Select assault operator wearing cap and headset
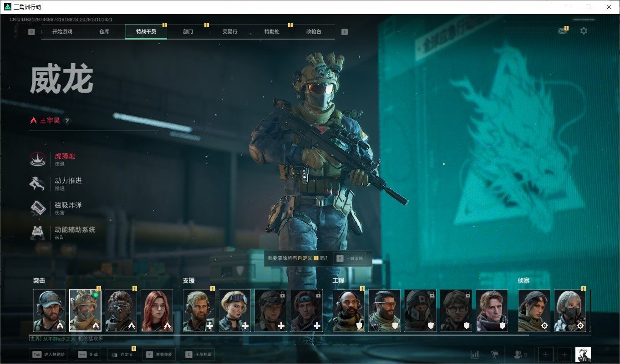This screenshot has width=620, height=364. pos(49,310)
